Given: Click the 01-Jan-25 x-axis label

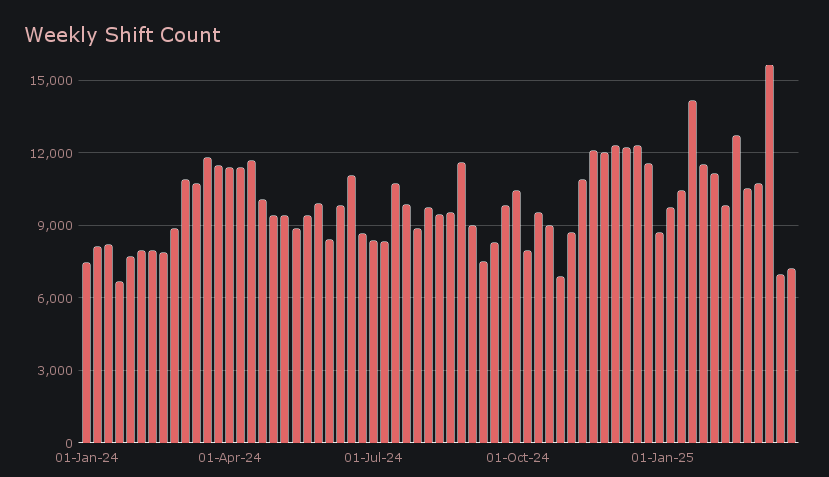Looking at the screenshot, I should [x=662, y=458].
